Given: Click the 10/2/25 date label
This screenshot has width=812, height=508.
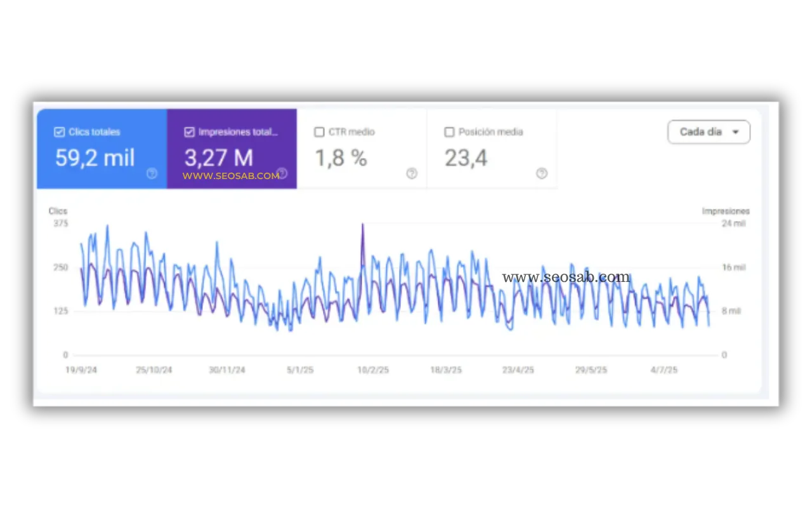Looking at the screenshot, I should pyautogui.click(x=373, y=370).
